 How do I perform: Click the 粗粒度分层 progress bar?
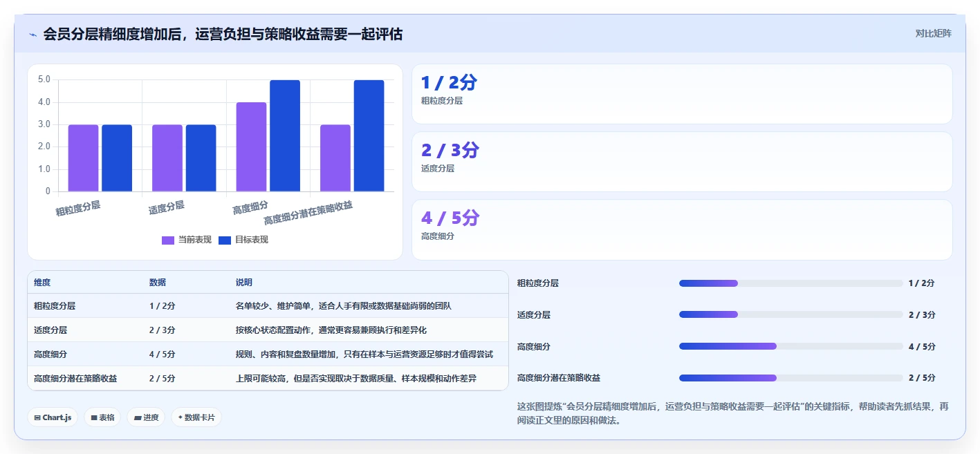point(791,283)
